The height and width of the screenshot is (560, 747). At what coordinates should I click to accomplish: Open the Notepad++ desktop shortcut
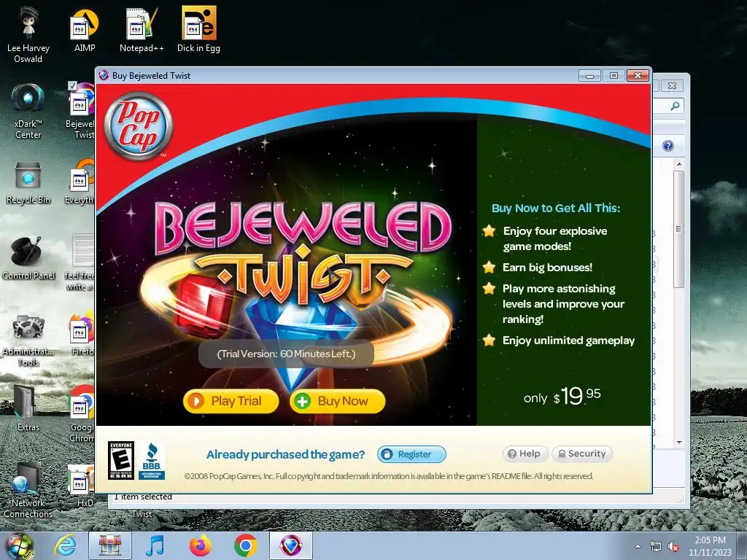[x=142, y=29]
